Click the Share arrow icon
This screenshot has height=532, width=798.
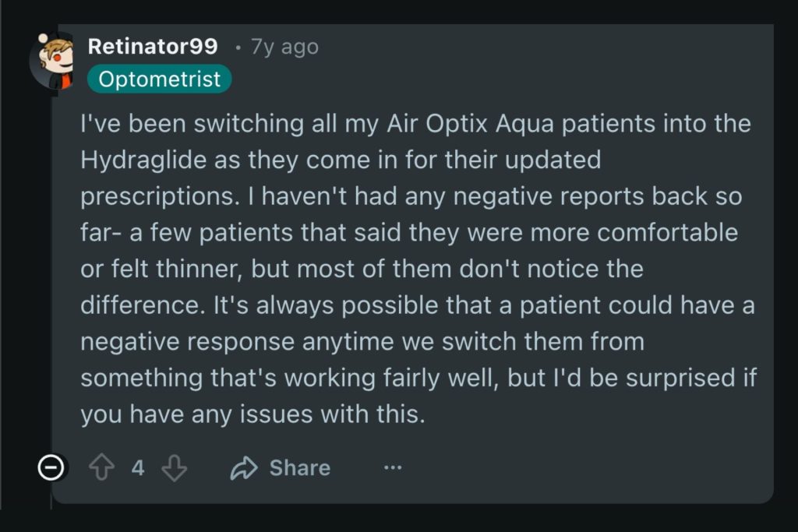(243, 467)
